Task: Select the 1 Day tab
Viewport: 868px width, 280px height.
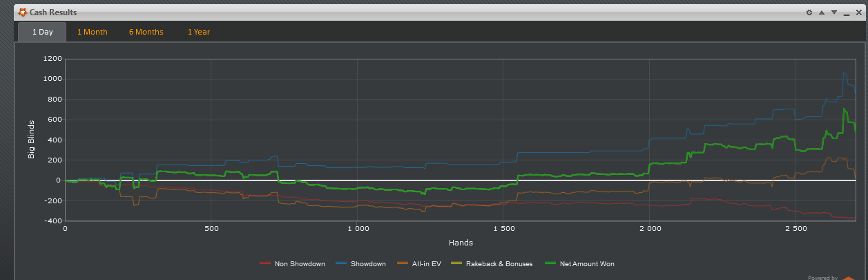Action: click(x=42, y=32)
